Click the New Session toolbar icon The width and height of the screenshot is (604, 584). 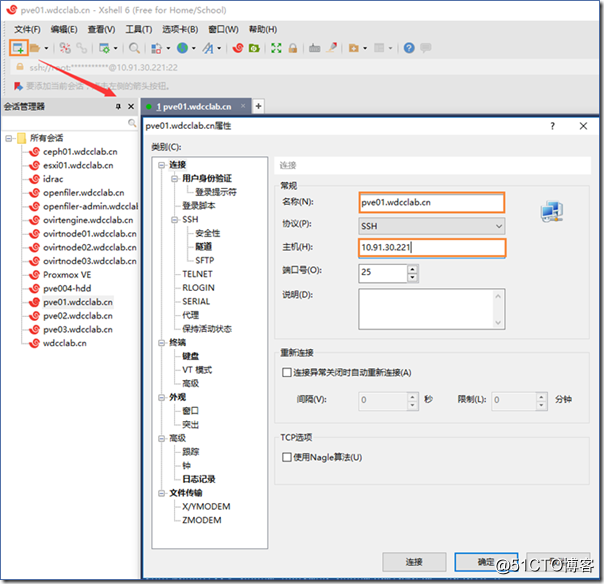tap(18, 48)
